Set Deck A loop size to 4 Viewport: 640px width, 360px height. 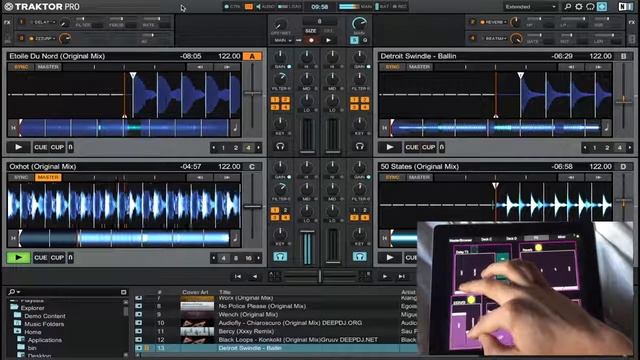click(248, 147)
